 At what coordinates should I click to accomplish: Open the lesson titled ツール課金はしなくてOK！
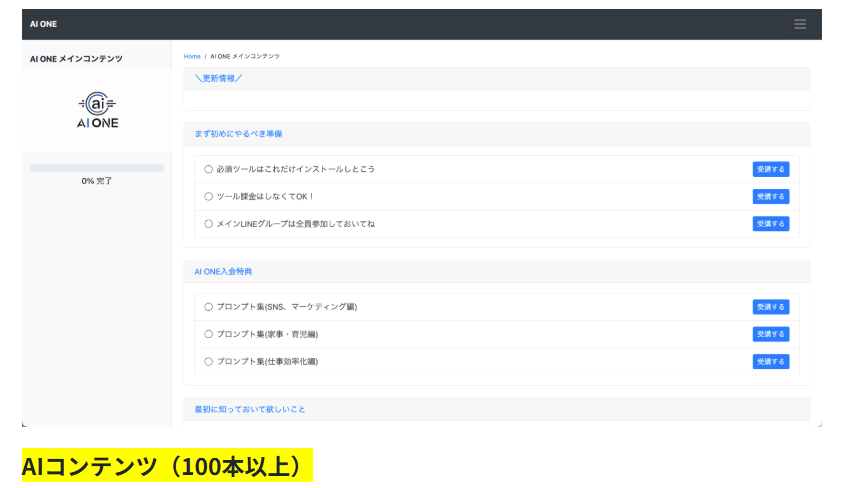point(265,196)
